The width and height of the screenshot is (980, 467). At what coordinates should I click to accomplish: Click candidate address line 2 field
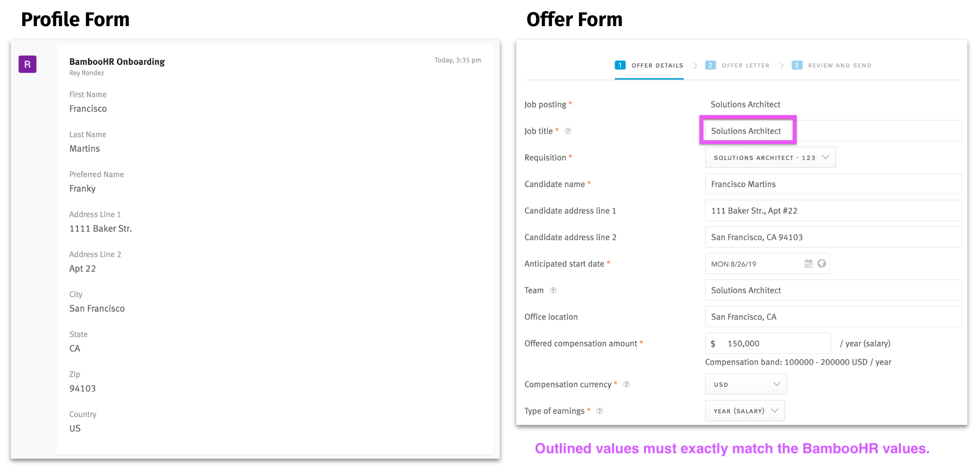(832, 237)
